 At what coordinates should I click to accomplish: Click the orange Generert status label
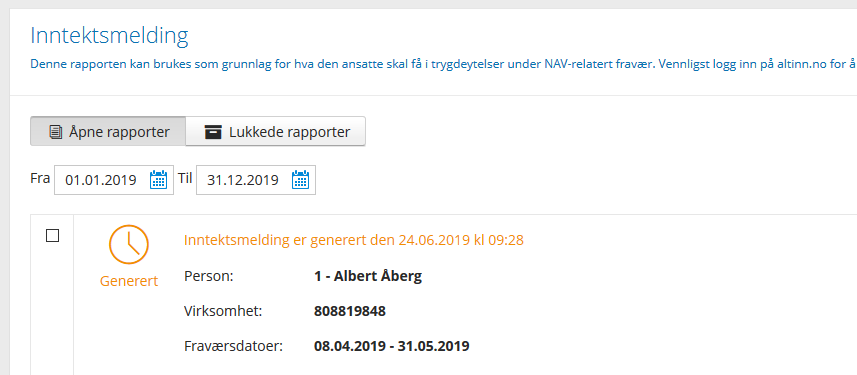click(x=129, y=281)
